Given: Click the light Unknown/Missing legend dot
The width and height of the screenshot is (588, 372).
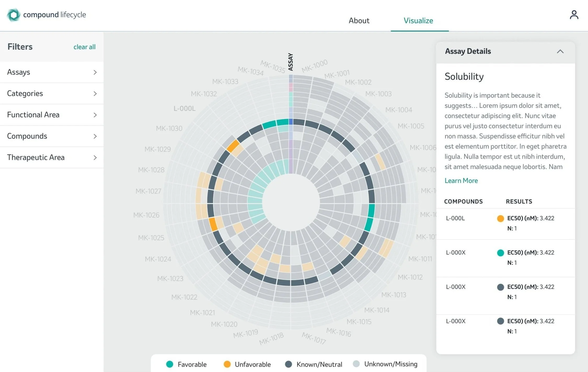Looking at the screenshot, I should (356, 364).
